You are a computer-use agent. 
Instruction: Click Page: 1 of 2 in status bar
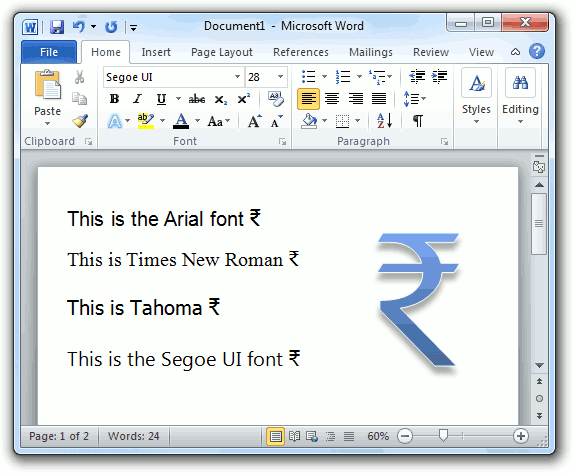(x=59, y=436)
